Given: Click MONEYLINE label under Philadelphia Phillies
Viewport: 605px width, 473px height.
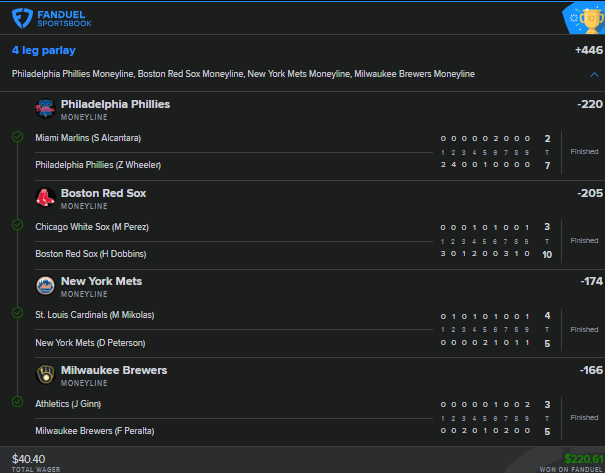Looking at the screenshot, I should 84,117.
